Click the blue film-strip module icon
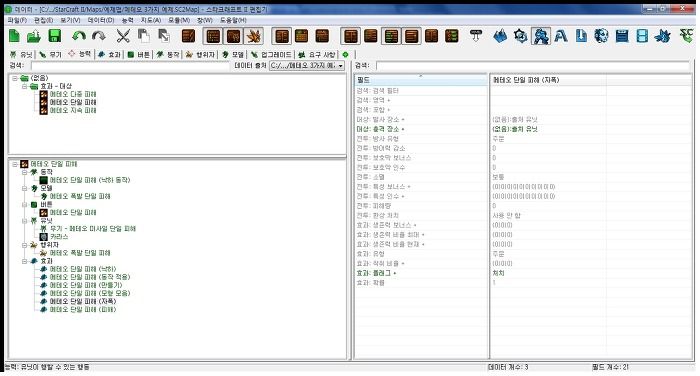The height and width of the screenshot is (376, 700). click(x=642, y=36)
